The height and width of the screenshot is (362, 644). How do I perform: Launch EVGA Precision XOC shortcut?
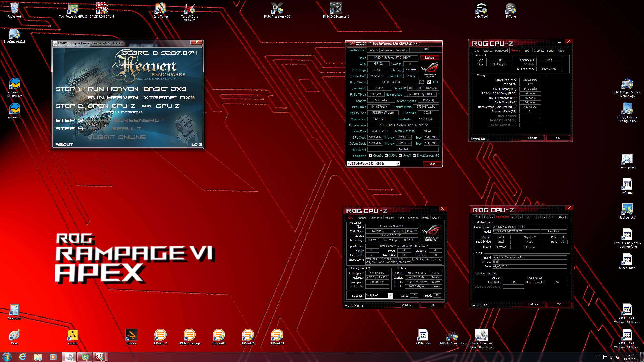(277, 11)
